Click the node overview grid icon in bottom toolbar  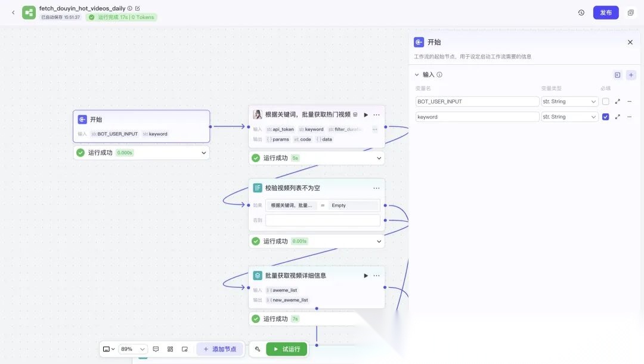pyautogui.click(x=169, y=349)
